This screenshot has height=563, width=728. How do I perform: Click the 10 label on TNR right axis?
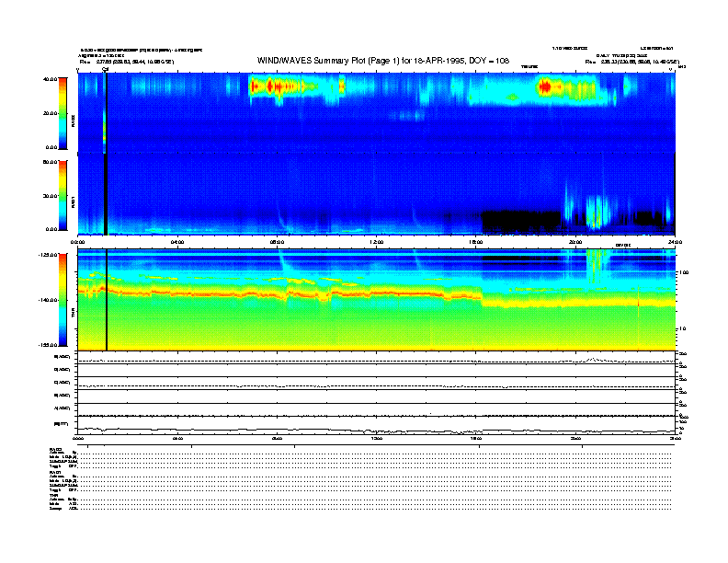(682, 329)
